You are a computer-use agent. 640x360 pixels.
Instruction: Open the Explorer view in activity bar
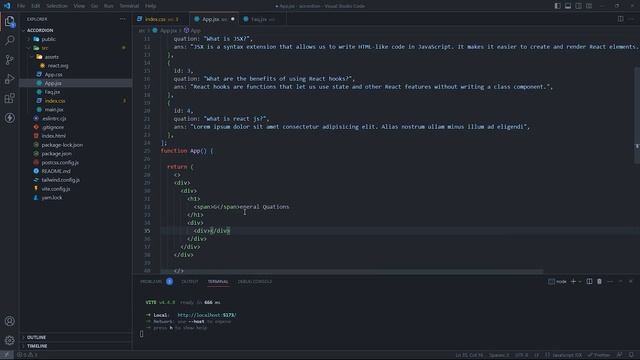click(10, 21)
